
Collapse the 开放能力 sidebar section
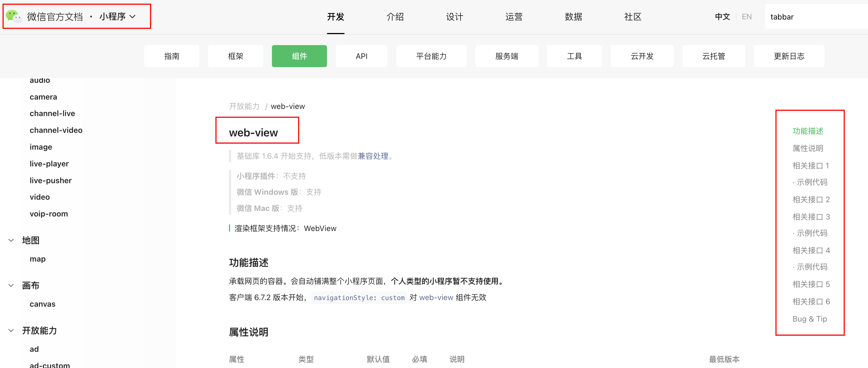click(x=11, y=331)
